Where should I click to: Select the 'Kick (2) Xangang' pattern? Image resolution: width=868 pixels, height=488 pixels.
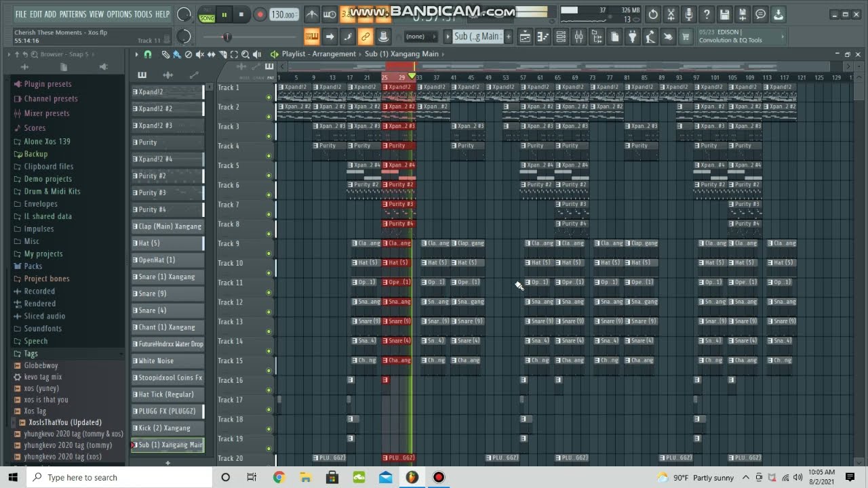167,428
